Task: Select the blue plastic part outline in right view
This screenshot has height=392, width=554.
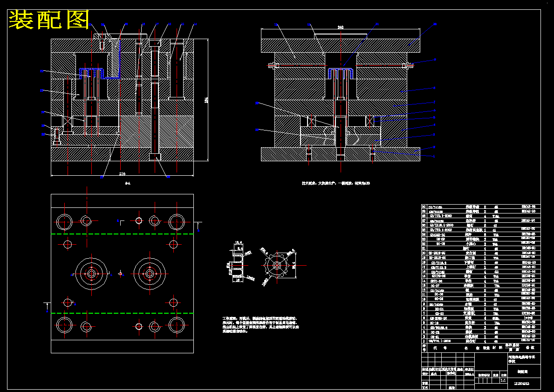Action: click(x=341, y=73)
